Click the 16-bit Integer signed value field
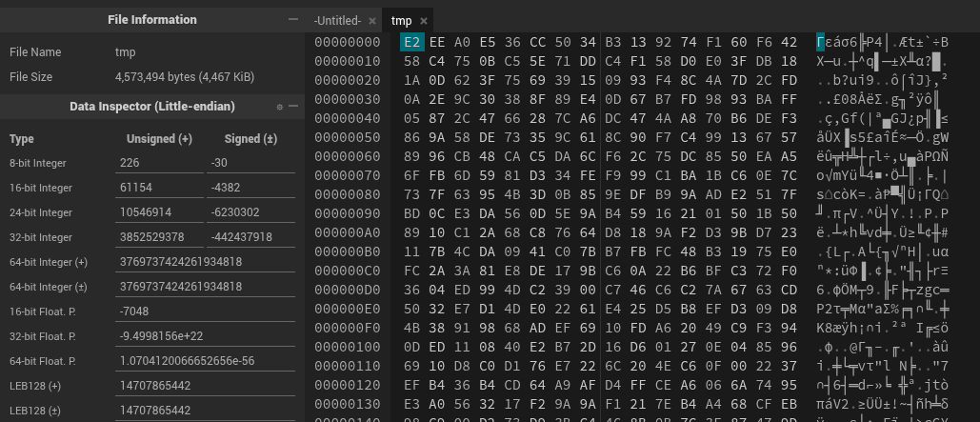This screenshot has height=422, width=980. pos(250,188)
